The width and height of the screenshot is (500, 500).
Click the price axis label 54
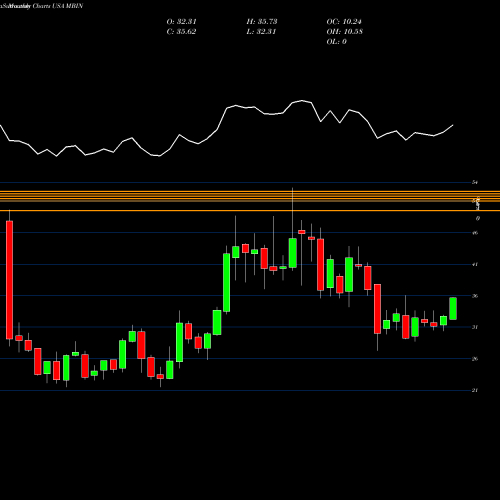tap(475, 182)
